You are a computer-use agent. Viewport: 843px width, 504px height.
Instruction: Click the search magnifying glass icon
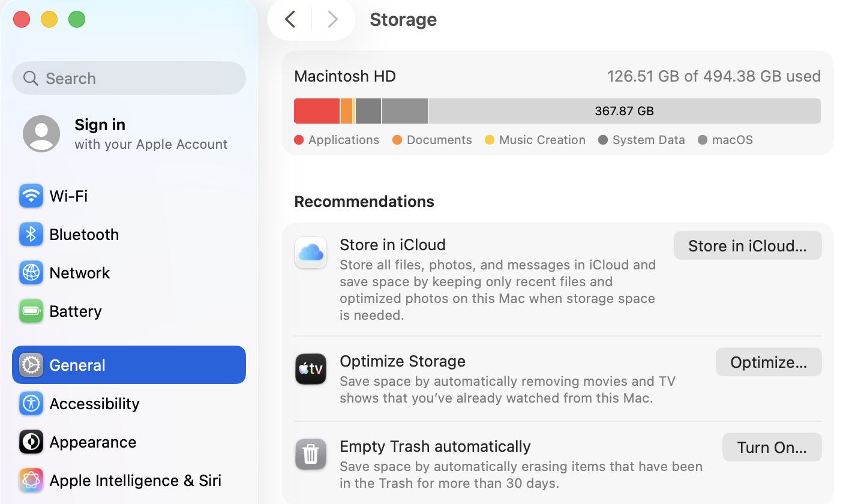click(31, 78)
